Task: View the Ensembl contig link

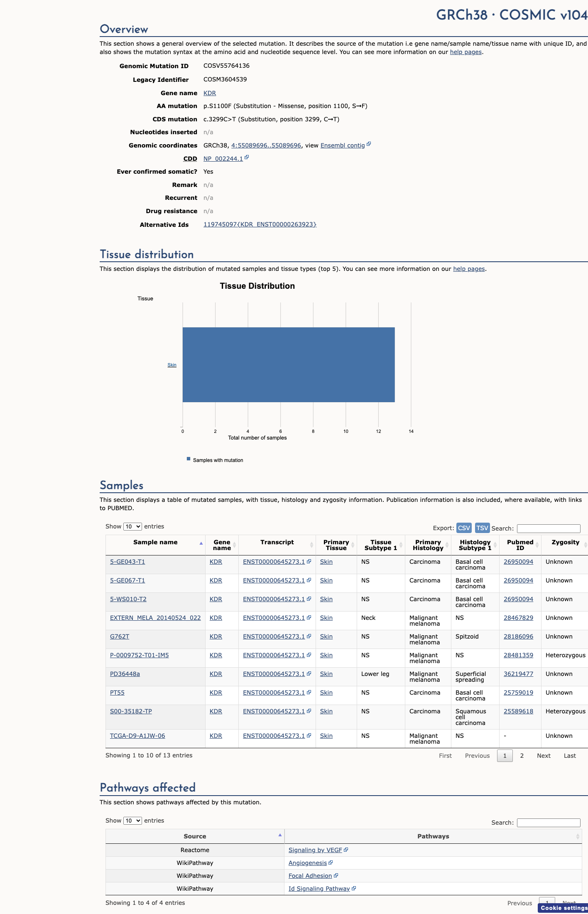Action: (343, 145)
